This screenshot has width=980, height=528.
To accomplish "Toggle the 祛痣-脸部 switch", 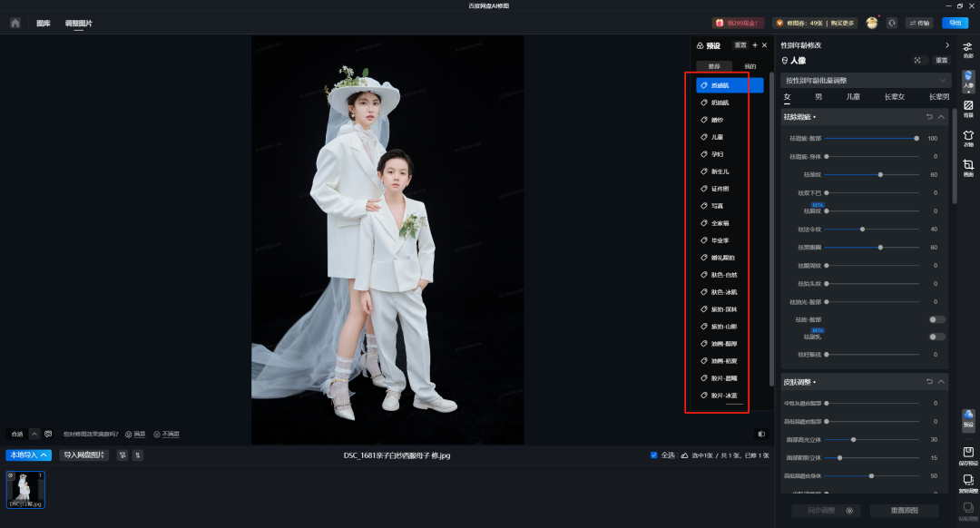I will [x=936, y=319].
